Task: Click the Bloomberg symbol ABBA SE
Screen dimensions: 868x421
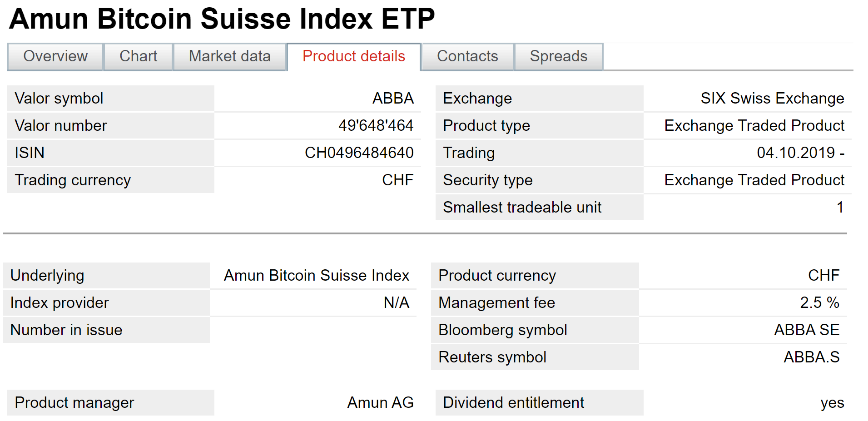Action: pyautogui.click(x=807, y=330)
